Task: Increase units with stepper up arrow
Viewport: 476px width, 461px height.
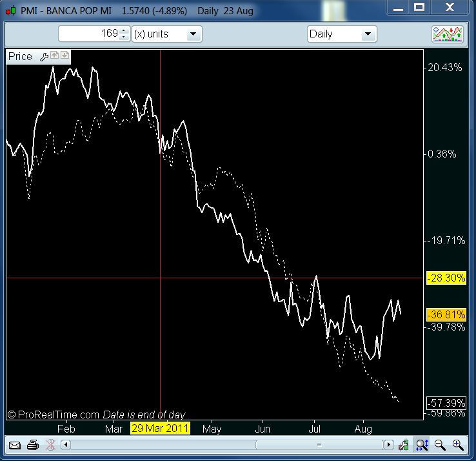Action: (x=124, y=31)
